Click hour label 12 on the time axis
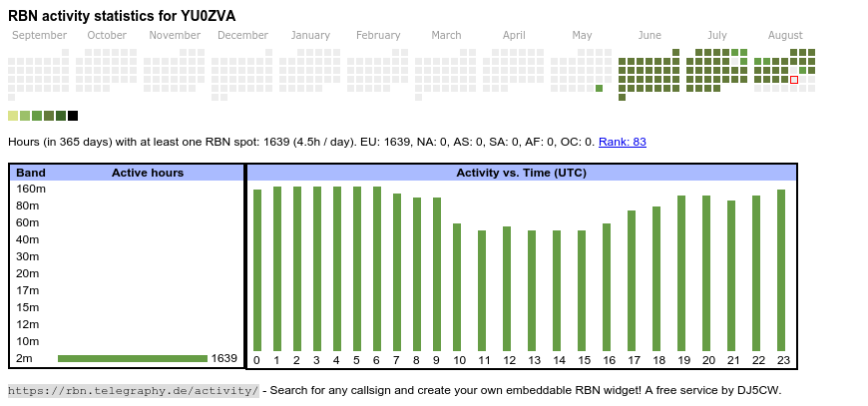The width and height of the screenshot is (868, 406). tap(509, 360)
